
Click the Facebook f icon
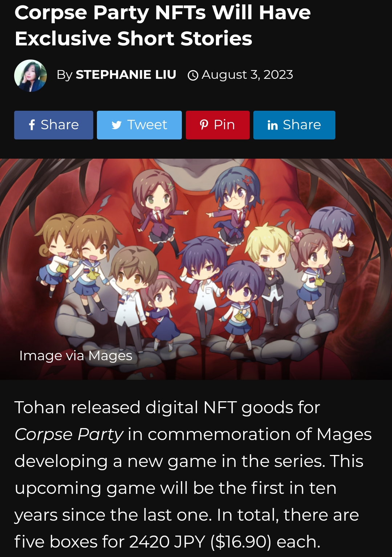[32, 125]
